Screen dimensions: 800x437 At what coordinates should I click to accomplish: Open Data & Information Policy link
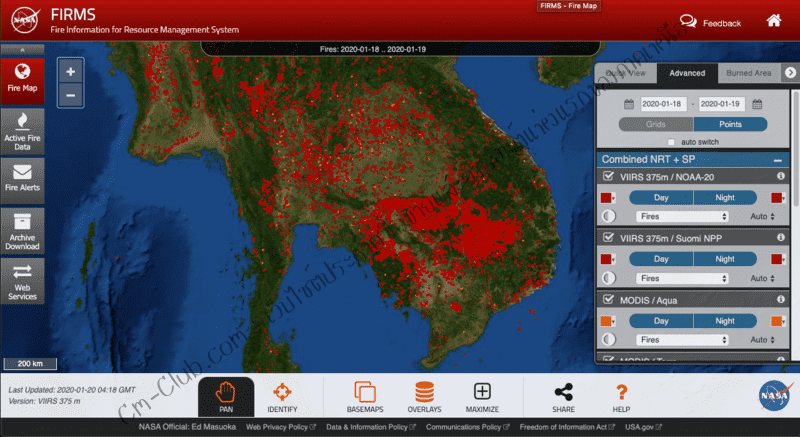pos(371,427)
